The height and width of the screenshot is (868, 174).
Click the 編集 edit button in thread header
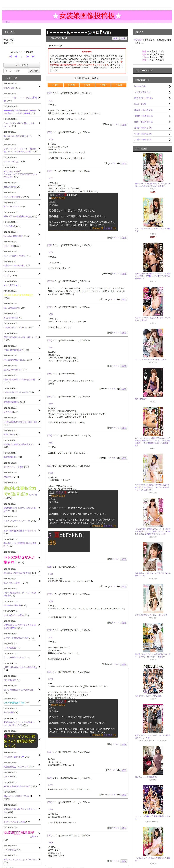[x=115, y=38]
